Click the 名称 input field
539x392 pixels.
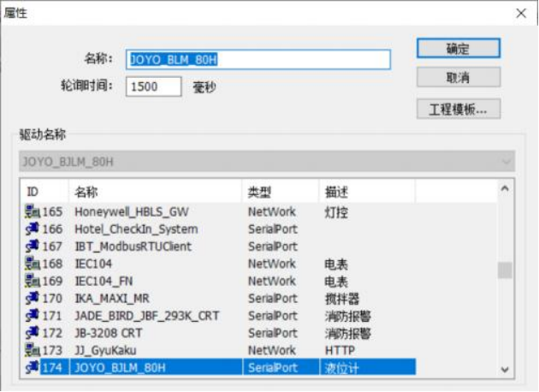click(258, 60)
